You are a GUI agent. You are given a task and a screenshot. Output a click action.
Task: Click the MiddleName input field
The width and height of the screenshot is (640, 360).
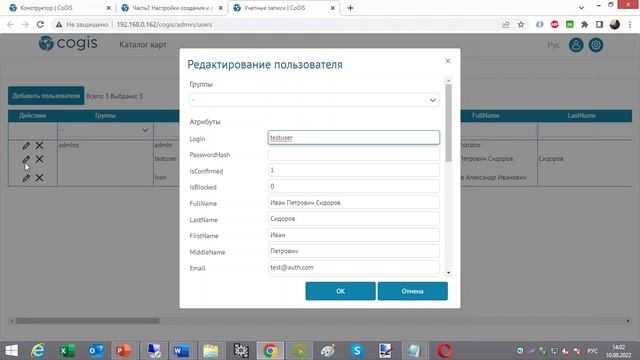point(354,251)
